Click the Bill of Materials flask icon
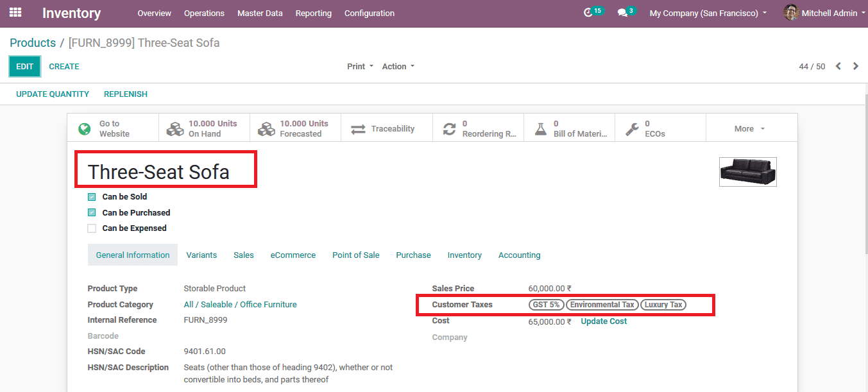Image resolution: width=868 pixels, height=392 pixels. click(x=541, y=129)
